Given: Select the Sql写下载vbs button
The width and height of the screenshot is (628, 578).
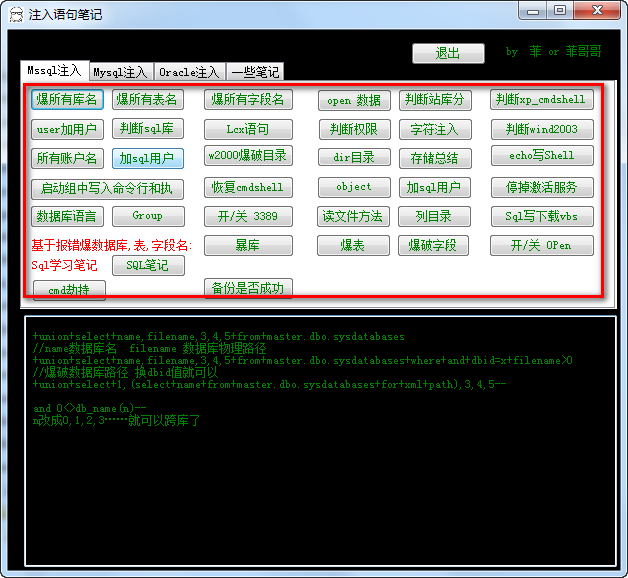Looking at the screenshot, I should (542, 217).
